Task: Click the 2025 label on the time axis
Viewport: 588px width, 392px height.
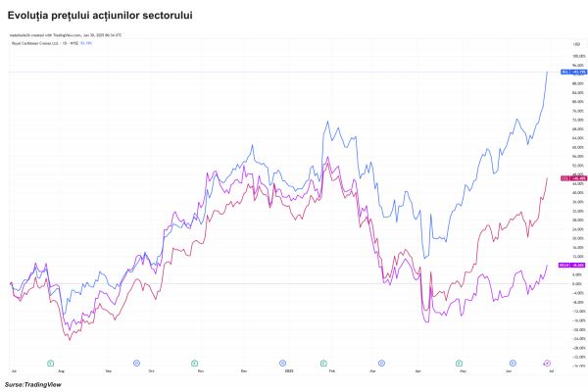Action: (x=288, y=371)
